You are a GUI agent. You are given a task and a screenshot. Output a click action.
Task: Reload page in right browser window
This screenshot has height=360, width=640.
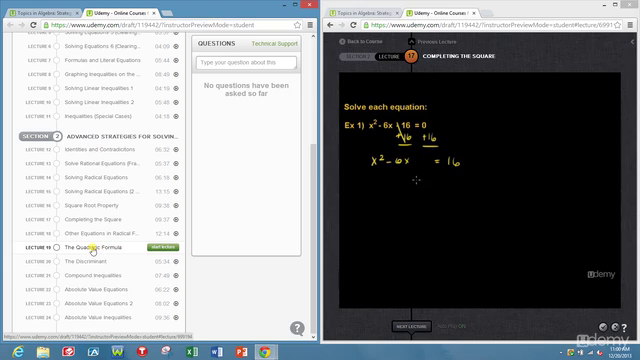tap(353, 25)
